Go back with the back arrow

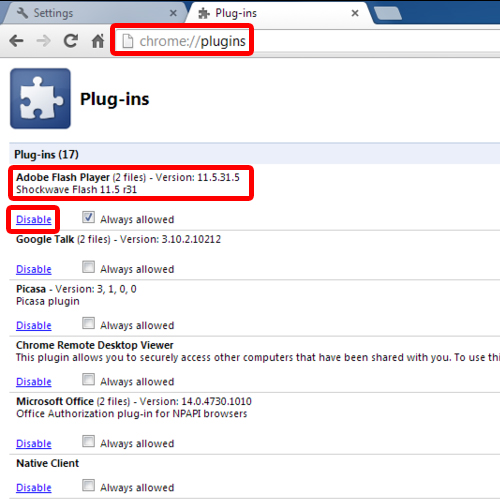point(16,41)
